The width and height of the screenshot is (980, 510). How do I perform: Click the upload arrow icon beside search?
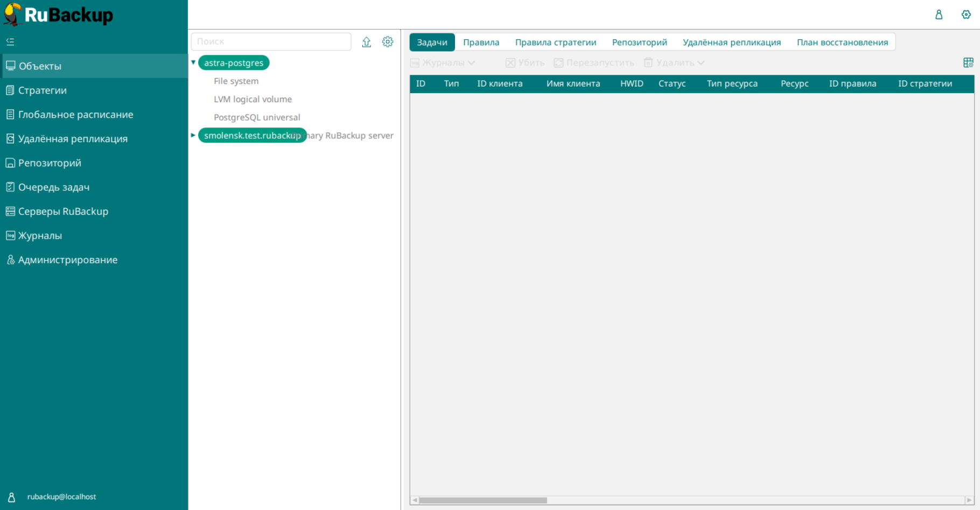point(366,42)
